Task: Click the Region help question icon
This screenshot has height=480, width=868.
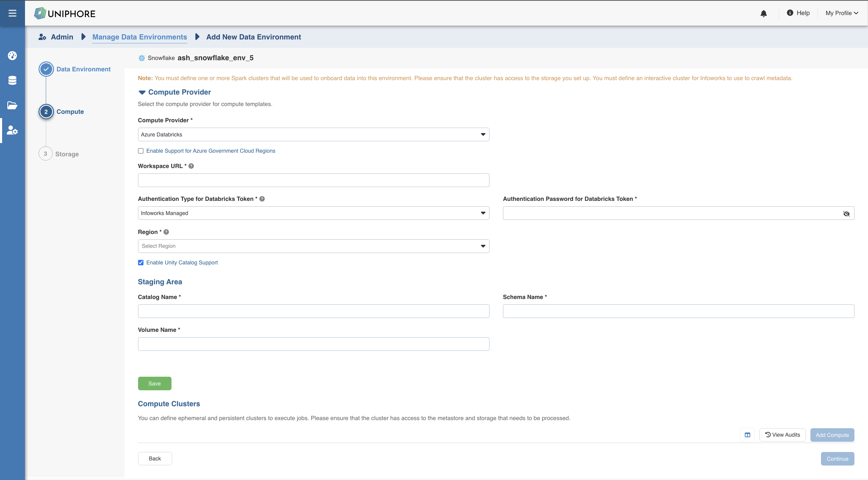Action: [x=166, y=232]
